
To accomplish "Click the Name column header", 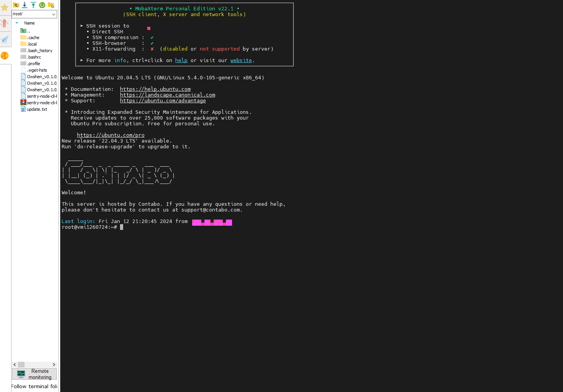I will pyautogui.click(x=30, y=23).
